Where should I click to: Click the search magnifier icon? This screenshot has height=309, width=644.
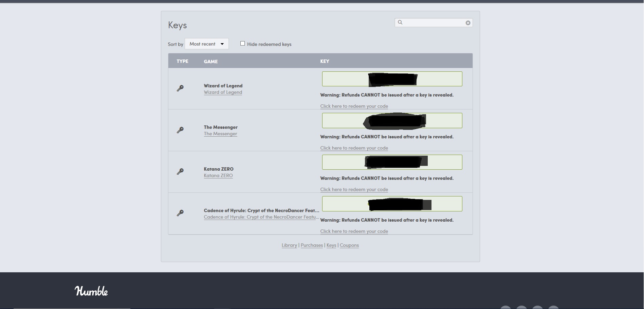click(400, 22)
